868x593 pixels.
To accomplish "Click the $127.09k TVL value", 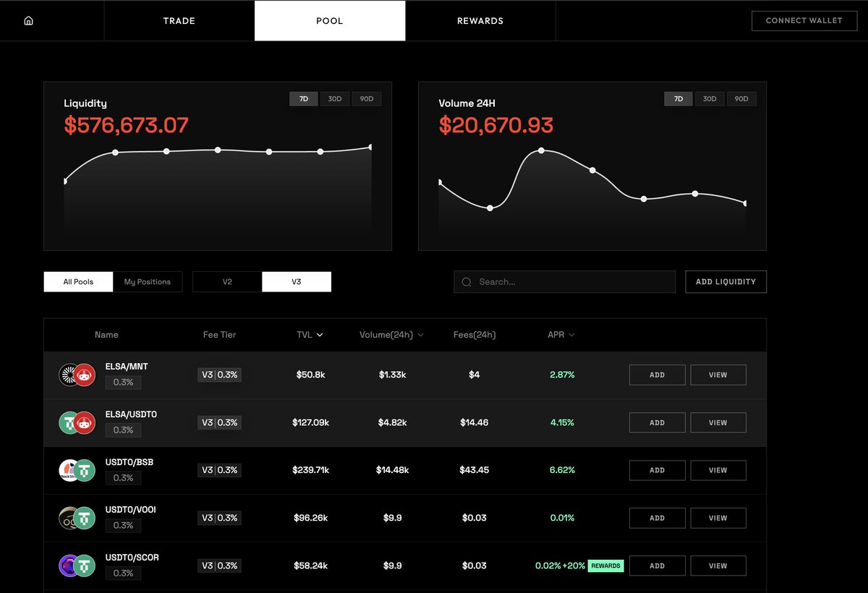I will (310, 422).
